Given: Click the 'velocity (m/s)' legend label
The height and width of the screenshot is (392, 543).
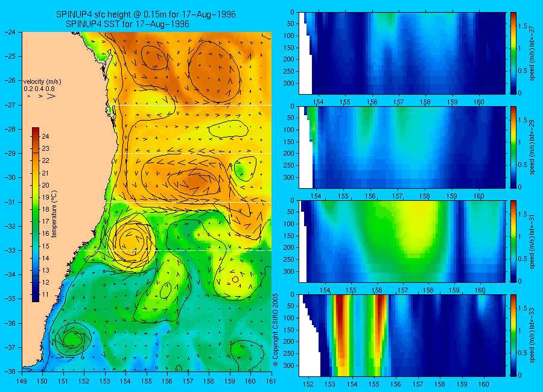Looking at the screenshot, I should tap(42, 82).
